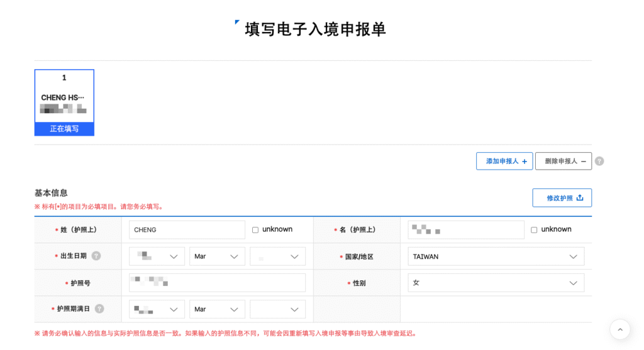Click the 性别 field label
Viewport: 644px width, 350px height.
tap(359, 283)
